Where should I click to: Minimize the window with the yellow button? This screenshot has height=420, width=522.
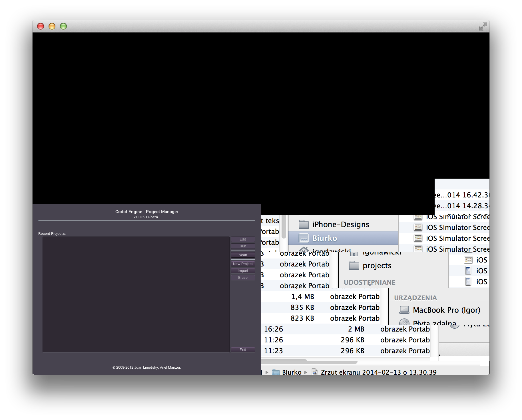click(x=52, y=26)
